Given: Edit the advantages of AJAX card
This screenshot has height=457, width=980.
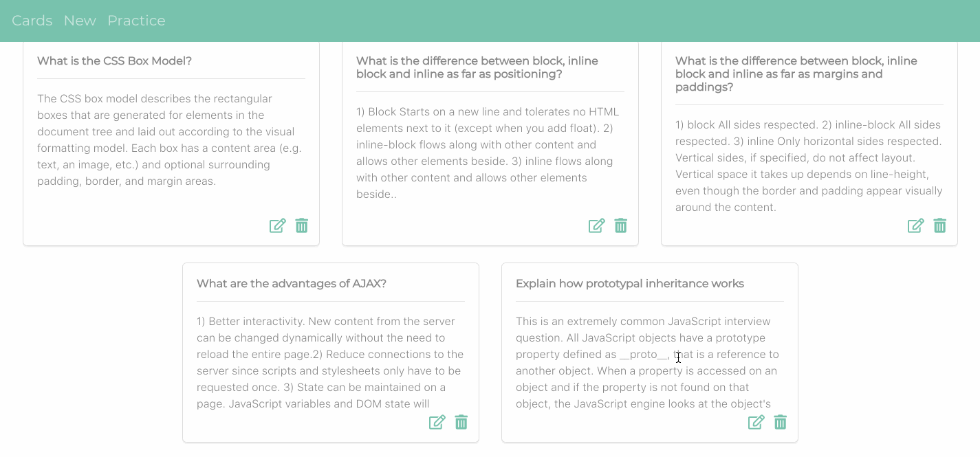Looking at the screenshot, I should 437,422.
